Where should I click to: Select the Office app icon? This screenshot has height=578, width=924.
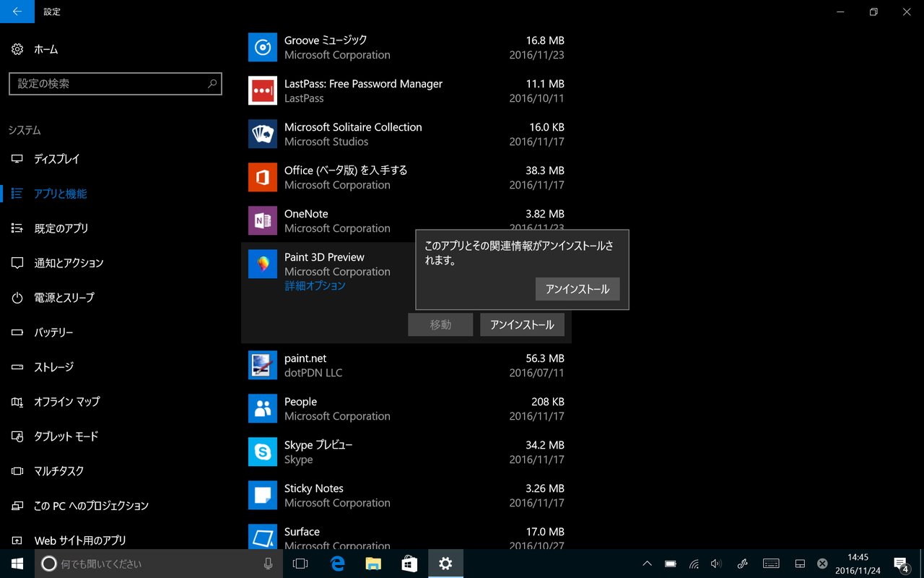[x=263, y=178]
